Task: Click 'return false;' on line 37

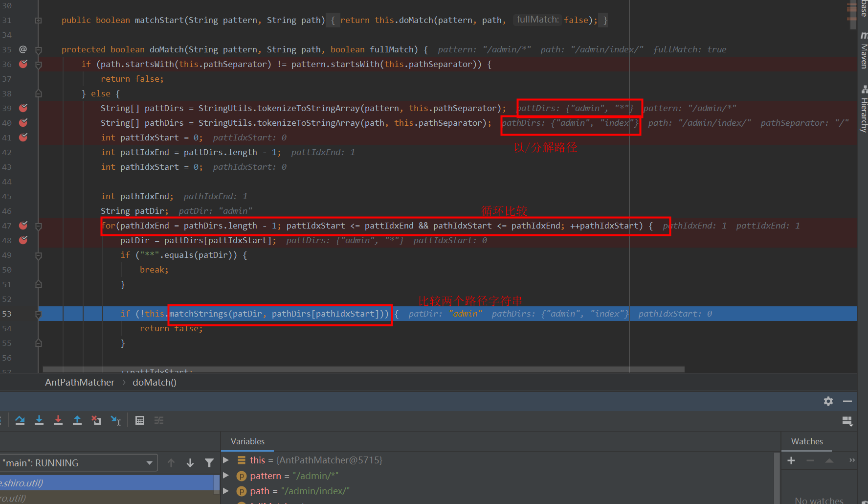Action: 132,79
